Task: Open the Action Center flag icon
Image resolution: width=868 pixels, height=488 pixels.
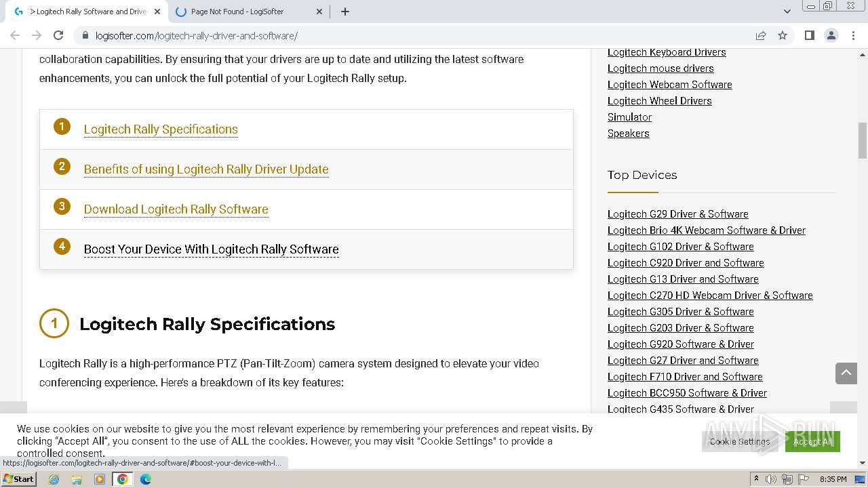Action: 803,479
